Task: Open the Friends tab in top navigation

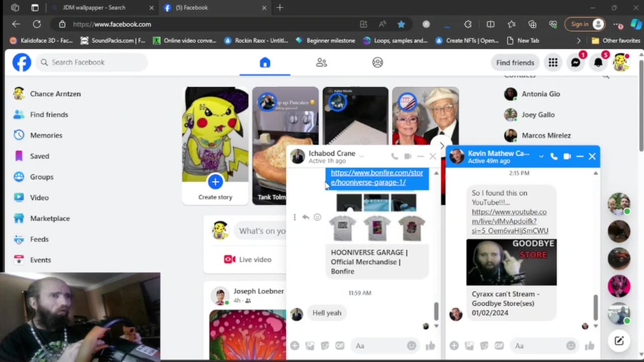Action: [321, 62]
